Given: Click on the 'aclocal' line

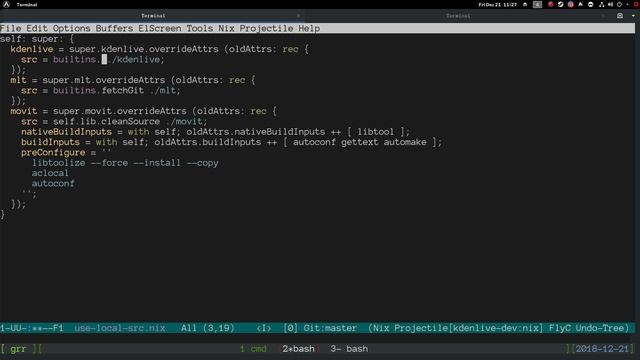Looking at the screenshot, I should (50, 173).
